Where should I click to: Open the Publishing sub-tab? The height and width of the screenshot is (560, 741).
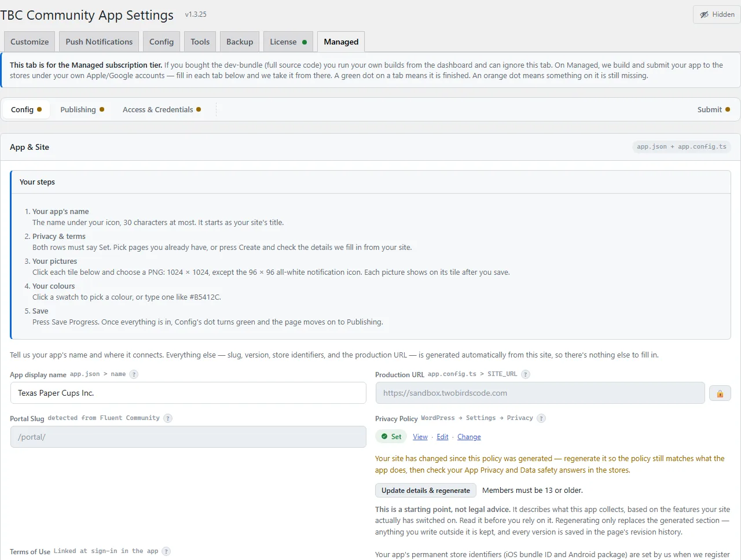pyautogui.click(x=82, y=109)
